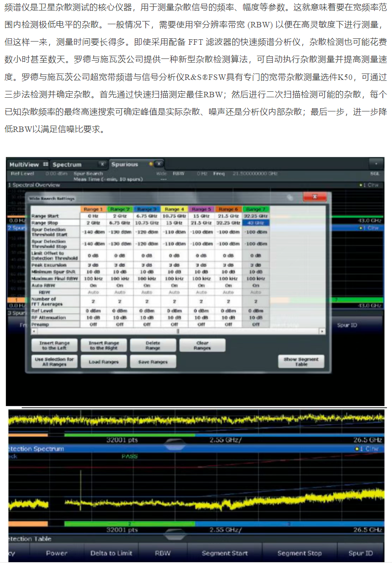Click the Freq value 21.5 GHz field
The width and height of the screenshot is (392, 564).
pyautogui.click(x=255, y=174)
